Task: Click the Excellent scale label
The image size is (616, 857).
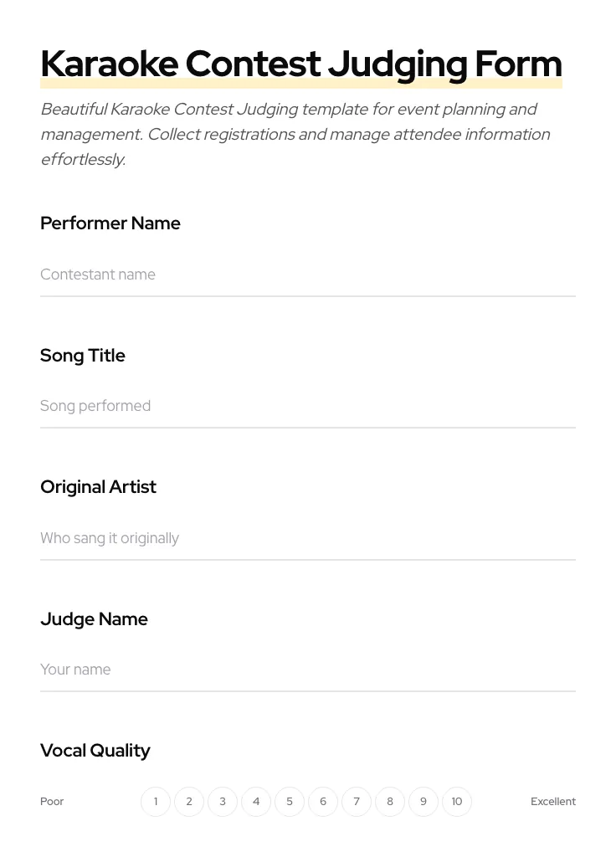Action: (552, 802)
